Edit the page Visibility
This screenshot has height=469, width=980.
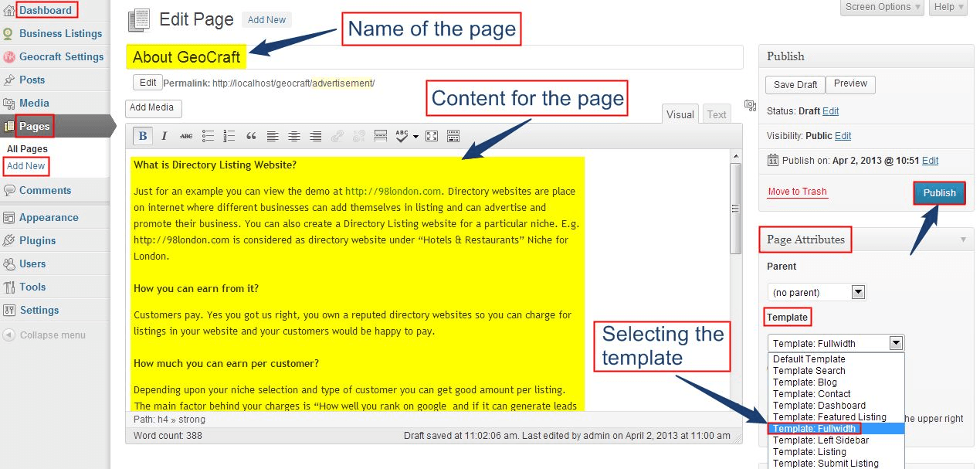(843, 136)
